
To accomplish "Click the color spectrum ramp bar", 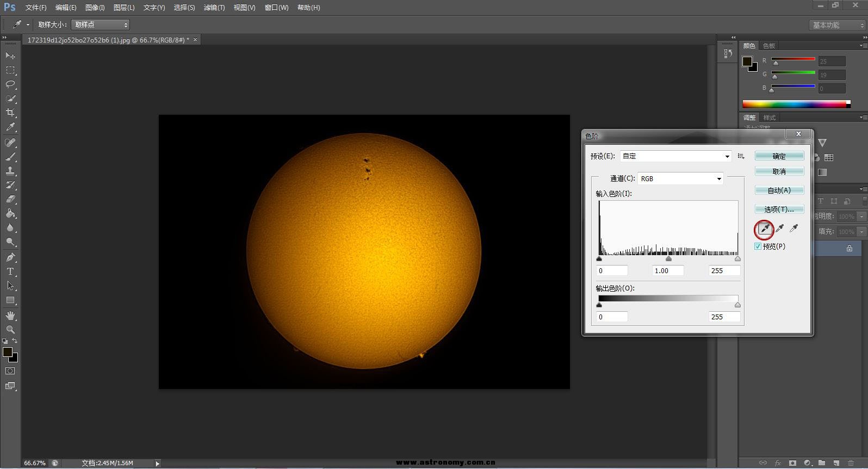I will coord(796,104).
